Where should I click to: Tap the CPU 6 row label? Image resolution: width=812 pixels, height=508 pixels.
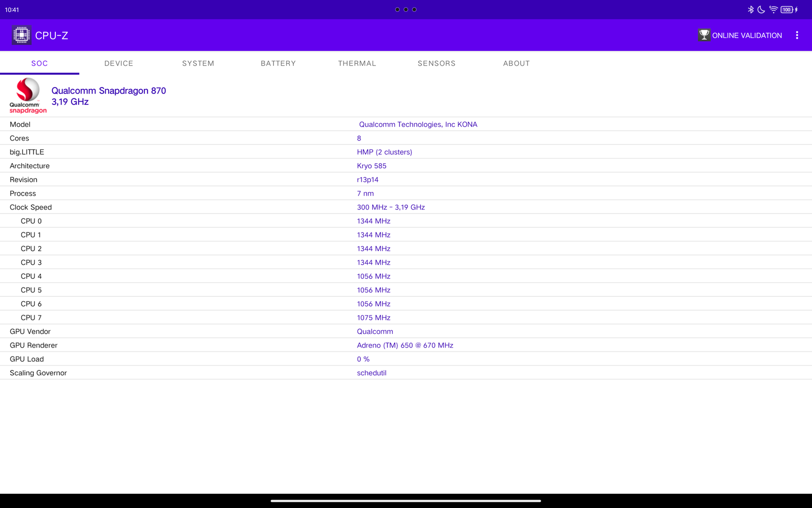point(31,303)
